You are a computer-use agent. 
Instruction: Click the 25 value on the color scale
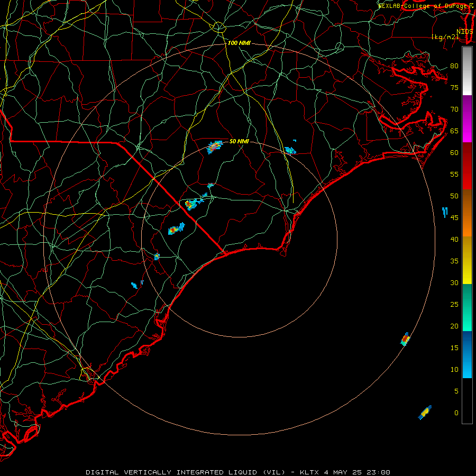(454, 305)
